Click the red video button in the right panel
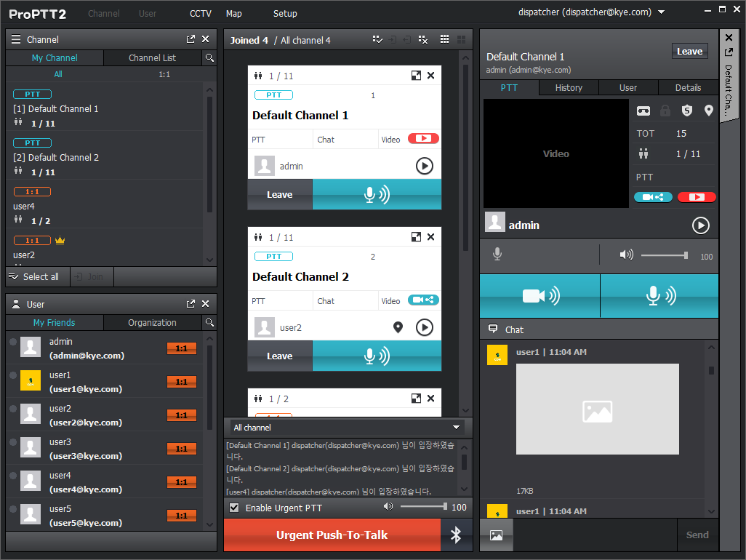Screen dimensions: 746x560 pyautogui.click(x=697, y=197)
